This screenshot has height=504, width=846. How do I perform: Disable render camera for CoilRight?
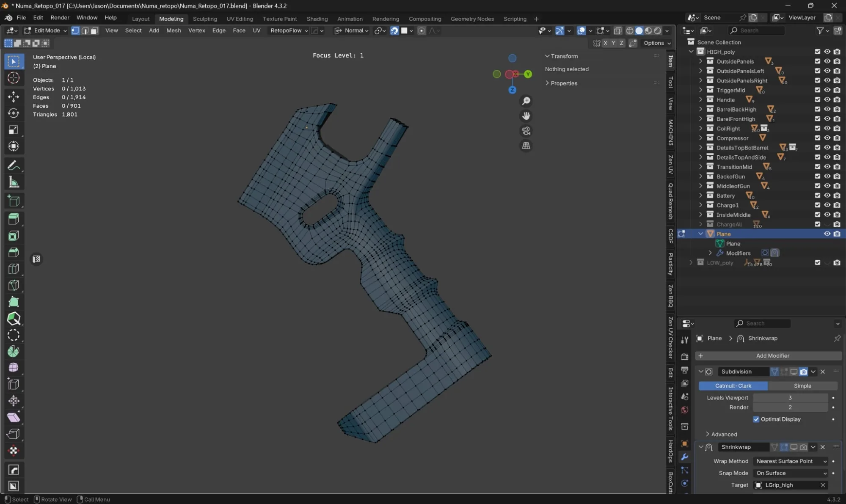point(837,129)
